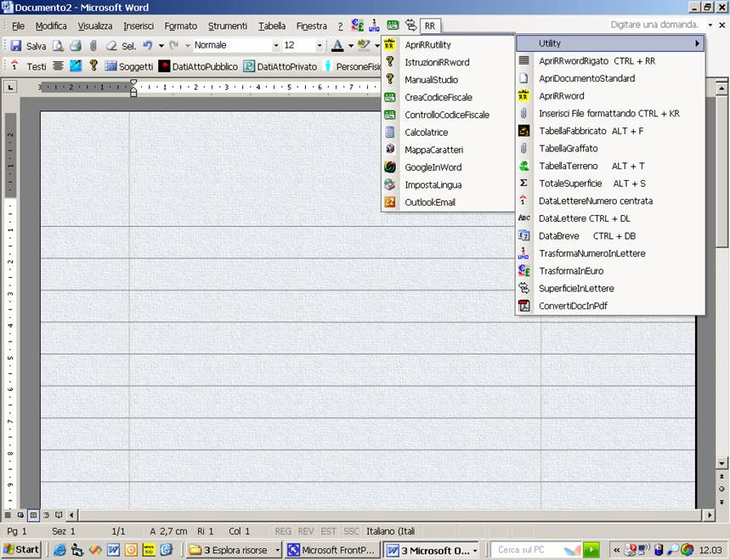Open the File menu
Screen dimensions: 730x560
(x=18, y=26)
